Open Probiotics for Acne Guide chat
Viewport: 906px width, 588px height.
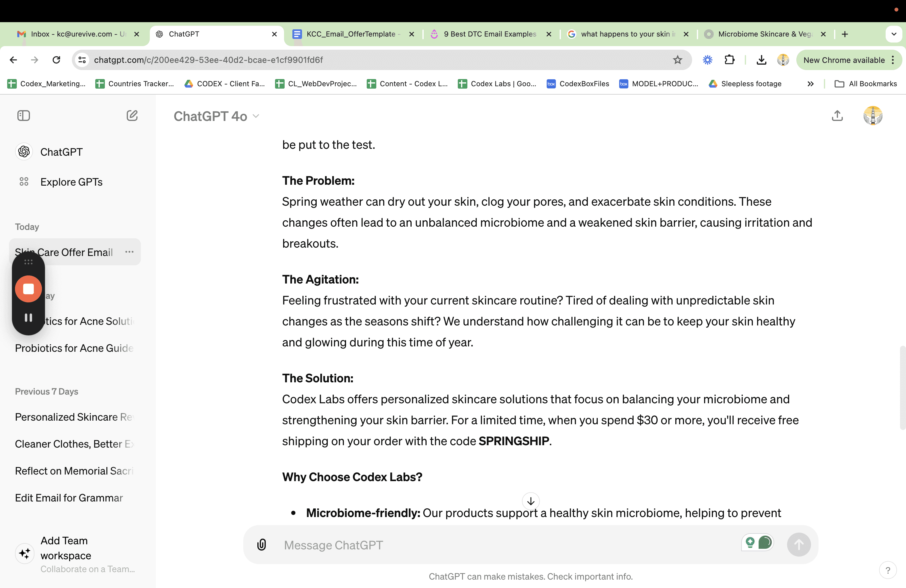tap(74, 348)
